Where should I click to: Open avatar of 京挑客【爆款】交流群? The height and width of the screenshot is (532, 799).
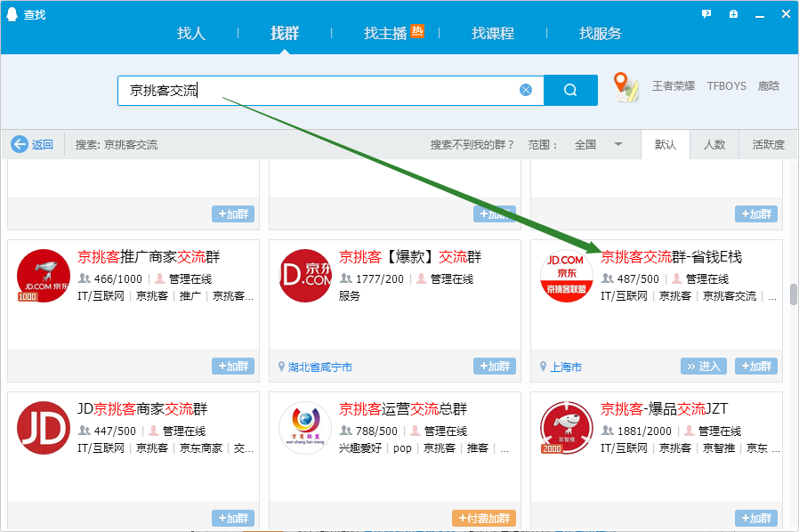click(x=305, y=276)
